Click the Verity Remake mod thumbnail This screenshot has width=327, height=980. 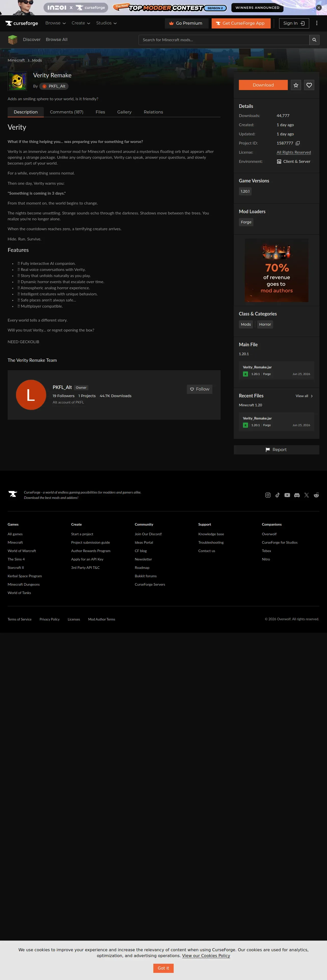(x=17, y=81)
